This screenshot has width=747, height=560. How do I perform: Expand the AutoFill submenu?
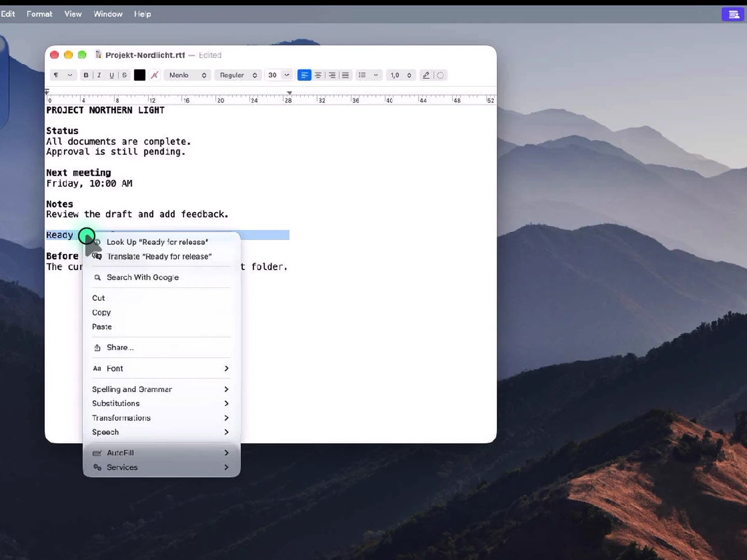point(161,453)
